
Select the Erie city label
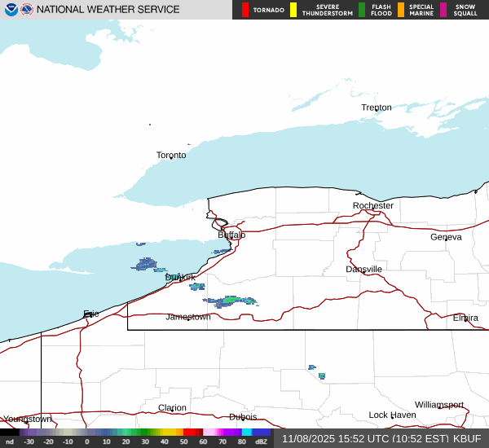(x=90, y=314)
